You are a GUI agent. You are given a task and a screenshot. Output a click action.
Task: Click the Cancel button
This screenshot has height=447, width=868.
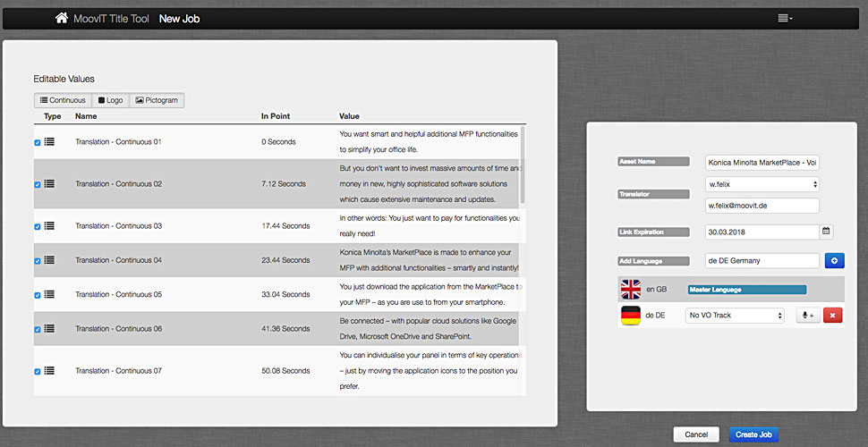[x=696, y=434]
